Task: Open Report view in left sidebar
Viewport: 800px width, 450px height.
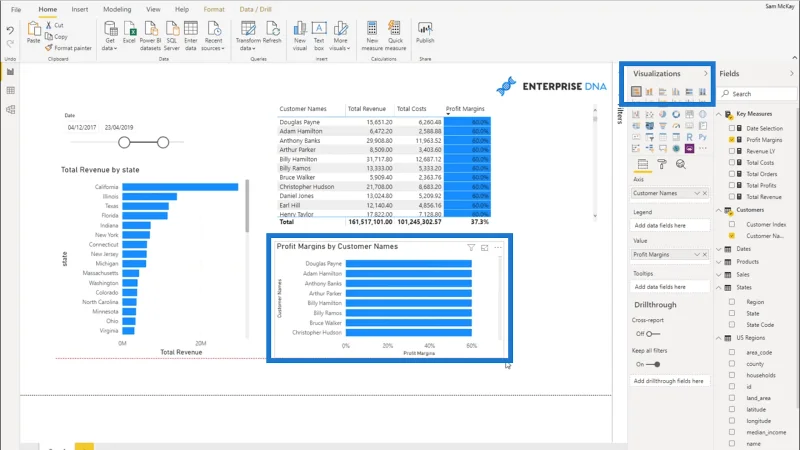Action: tap(10, 72)
